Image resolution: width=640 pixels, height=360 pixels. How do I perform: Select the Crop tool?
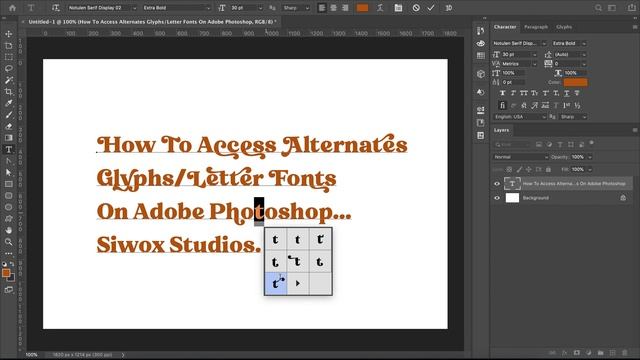(9, 92)
